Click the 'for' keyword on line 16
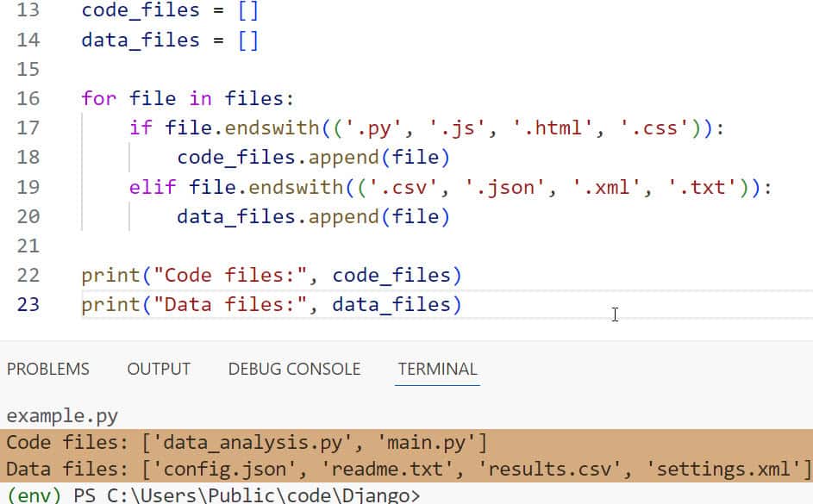This screenshot has width=813, height=504. (x=98, y=98)
